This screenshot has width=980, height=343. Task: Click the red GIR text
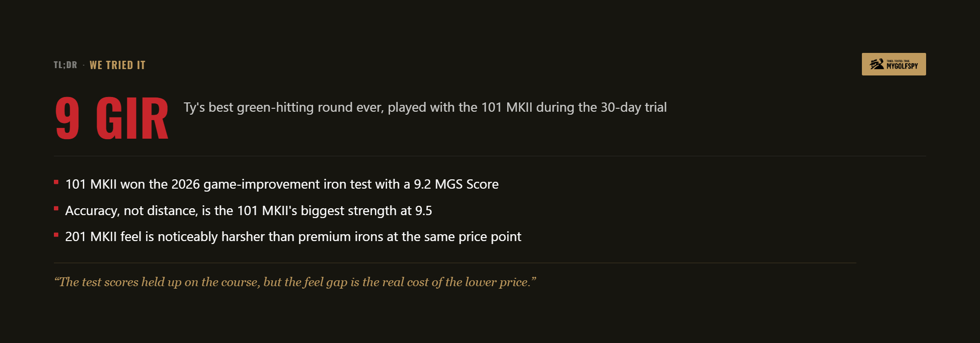(132, 118)
